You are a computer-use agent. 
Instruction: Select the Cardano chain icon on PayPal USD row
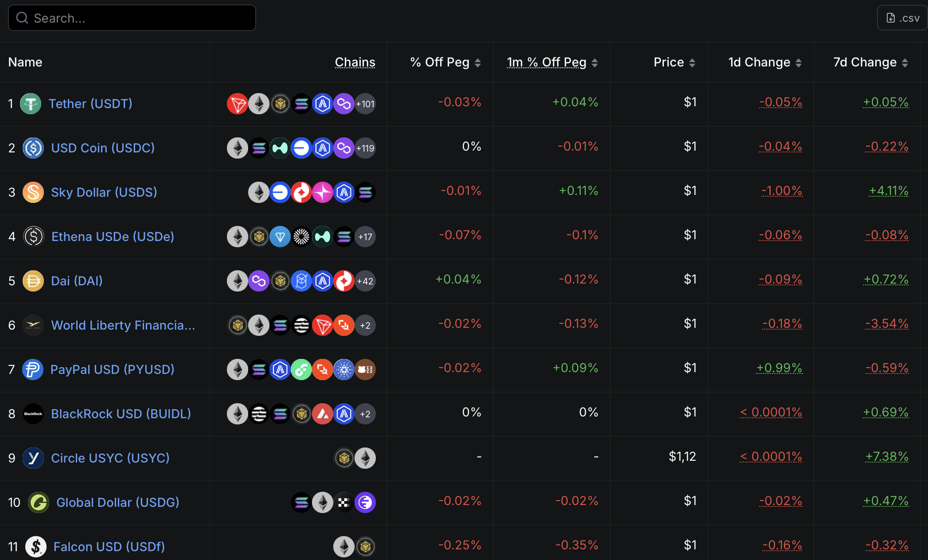click(344, 369)
